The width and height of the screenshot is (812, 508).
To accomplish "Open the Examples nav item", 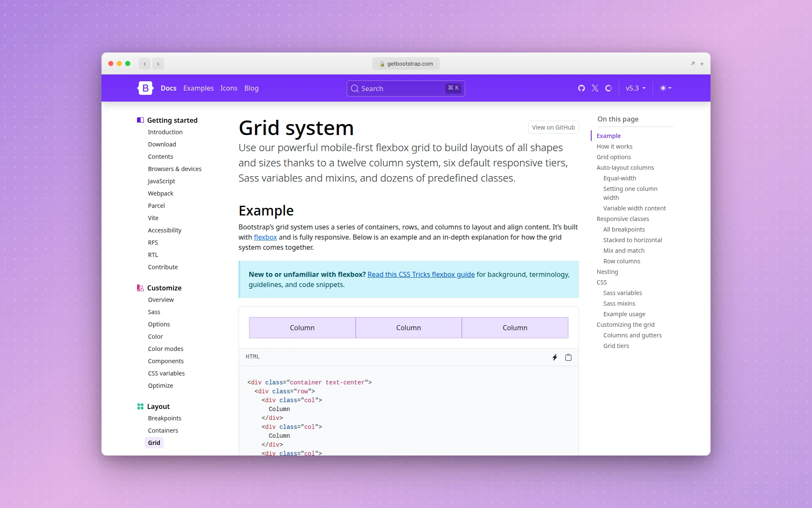I will pos(198,88).
